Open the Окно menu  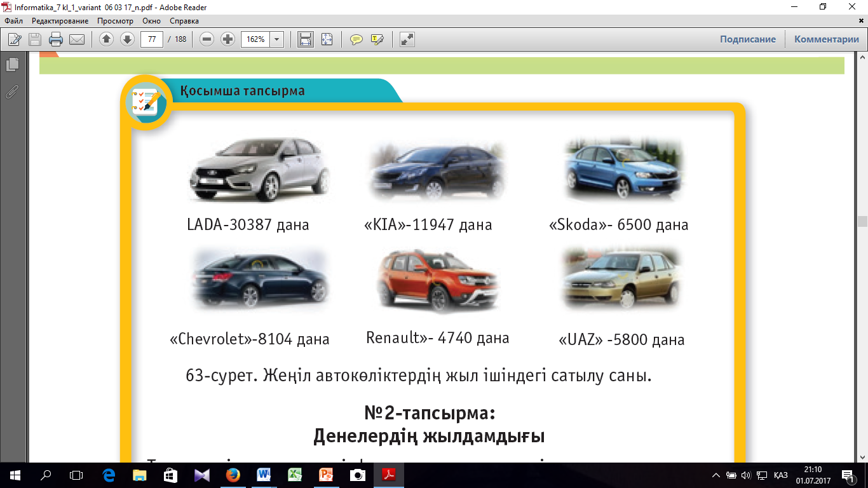(x=152, y=21)
